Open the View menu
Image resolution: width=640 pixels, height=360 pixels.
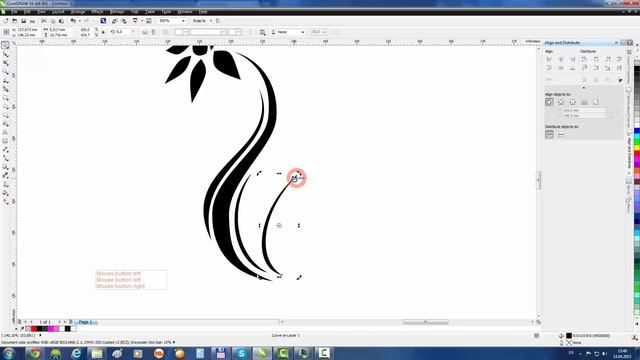pos(41,12)
